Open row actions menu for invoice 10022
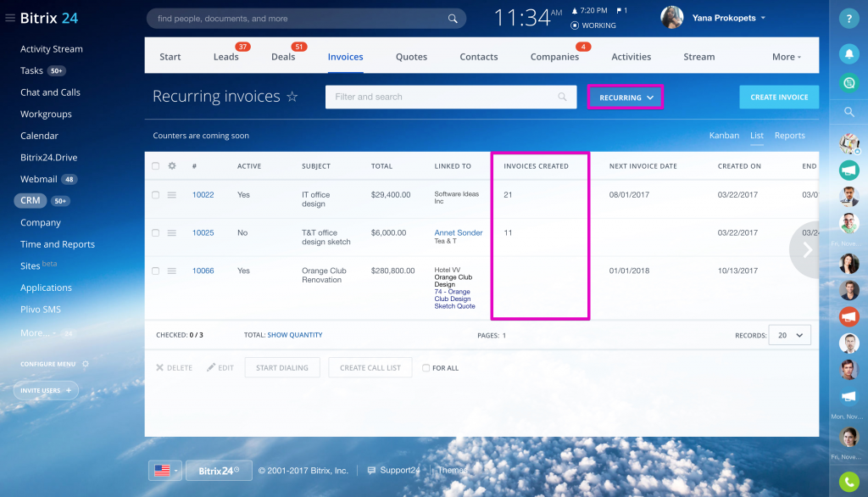The image size is (868, 497). (172, 195)
